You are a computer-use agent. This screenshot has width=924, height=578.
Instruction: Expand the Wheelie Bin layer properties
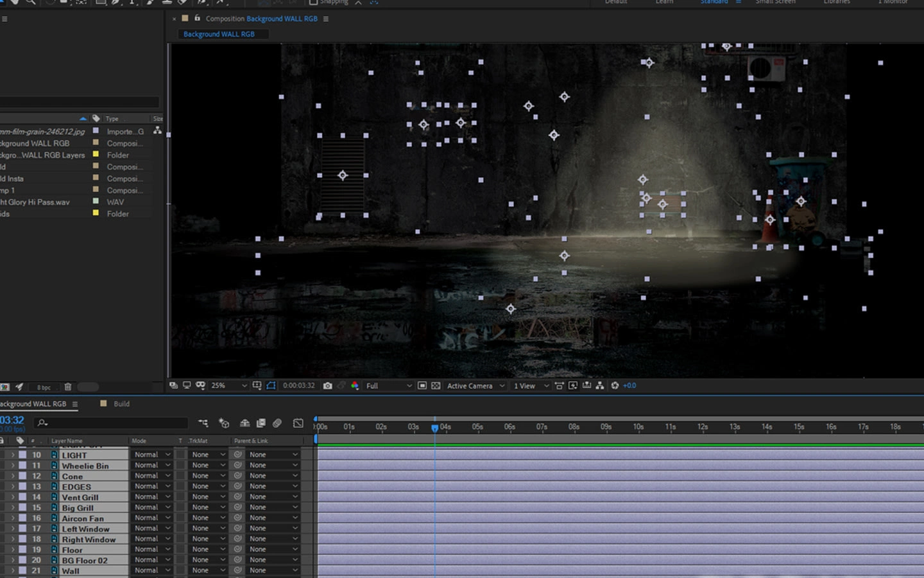[12, 466]
